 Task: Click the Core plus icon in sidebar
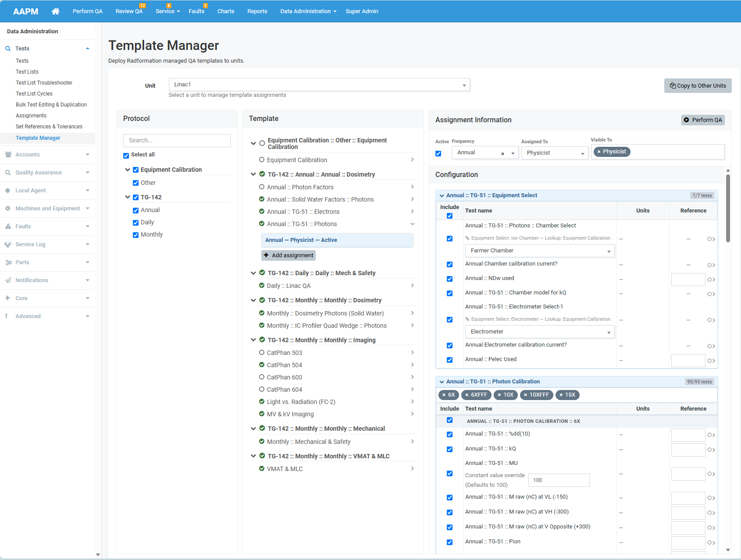click(x=7, y=298)
